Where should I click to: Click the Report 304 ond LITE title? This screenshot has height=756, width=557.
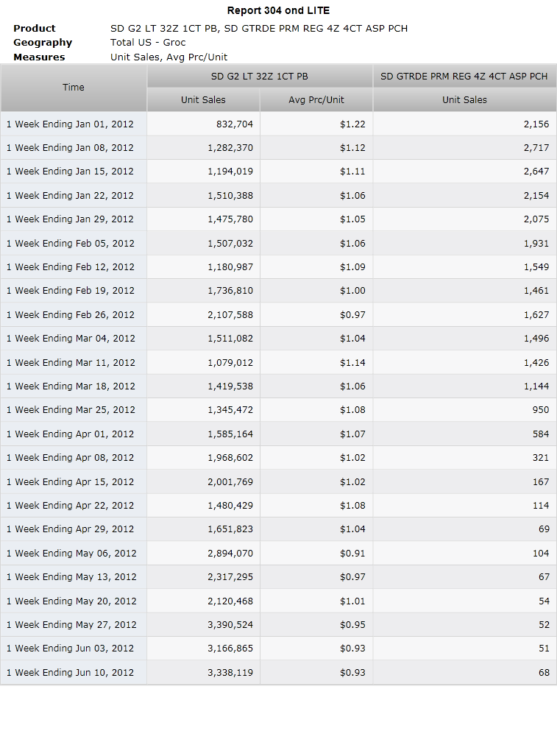click(x=278, y=10)
